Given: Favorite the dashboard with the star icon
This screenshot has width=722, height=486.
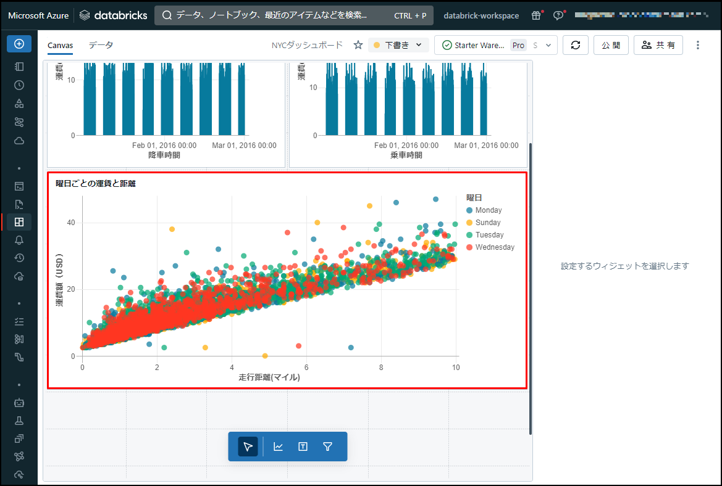Looking at the screenshot, I should (358, 45).
